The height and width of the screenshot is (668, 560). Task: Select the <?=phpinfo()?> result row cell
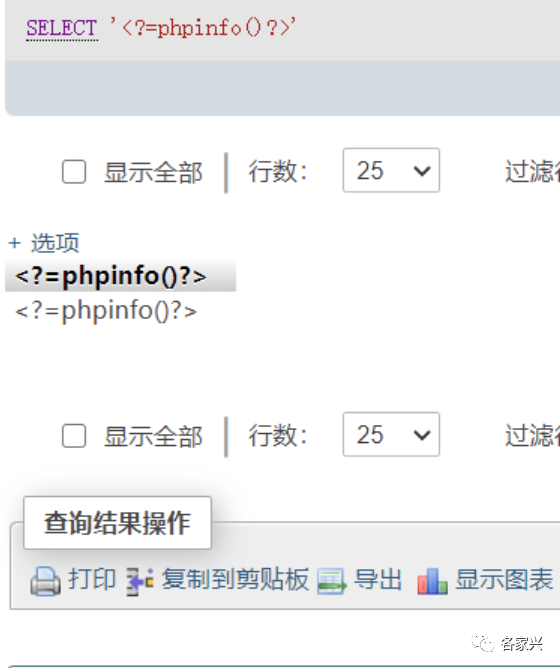pyautogui.click(x=106, y=311)
